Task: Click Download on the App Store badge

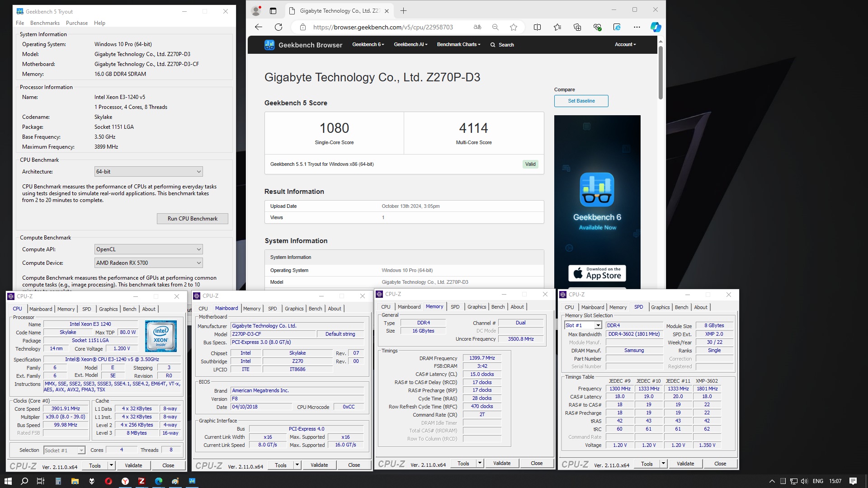Action: [597, 273]
